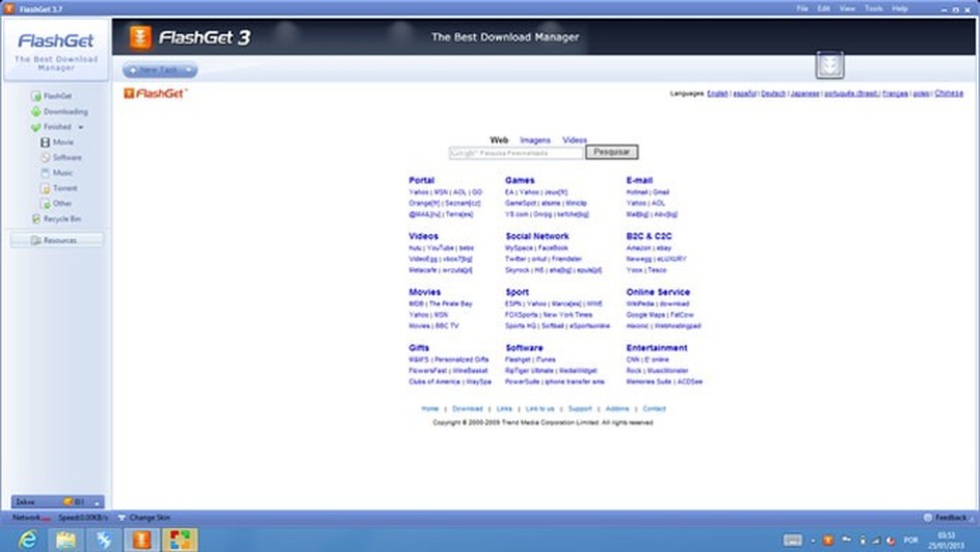This screenshot has height=552, width=980.
Task: Click the Addons link in the page footer
Action: (616, 409)
